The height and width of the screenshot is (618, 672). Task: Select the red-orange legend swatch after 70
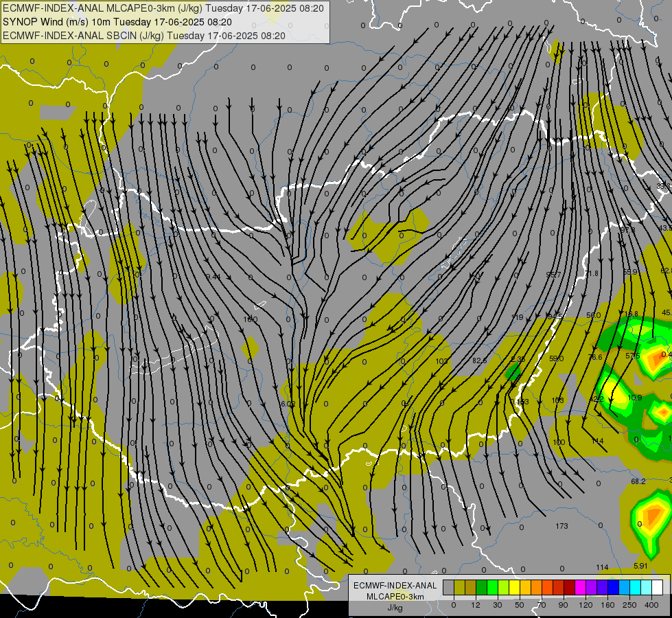[547, 587]
